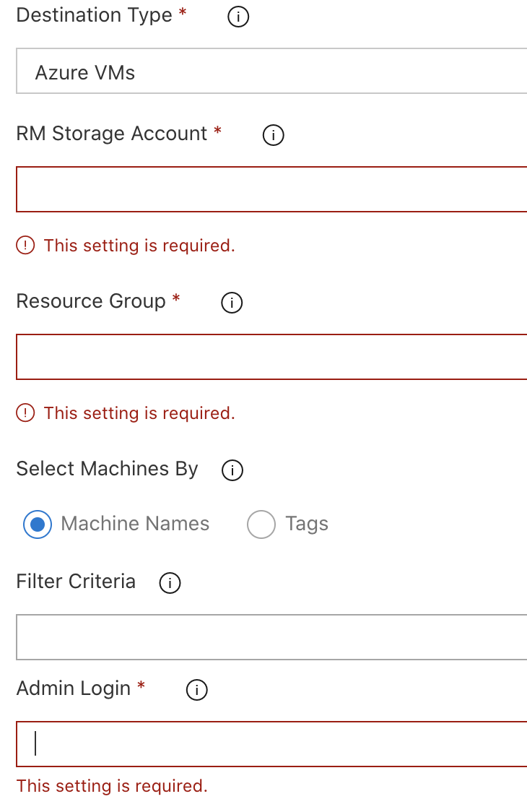Click the error icon under Resource Group
Screen dimensions: 527x812
pos(26,413)
